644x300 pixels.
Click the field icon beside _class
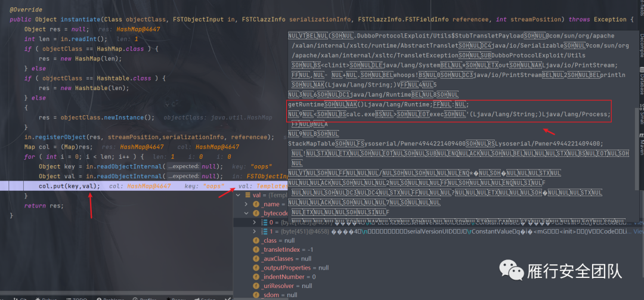click(256, 240)
